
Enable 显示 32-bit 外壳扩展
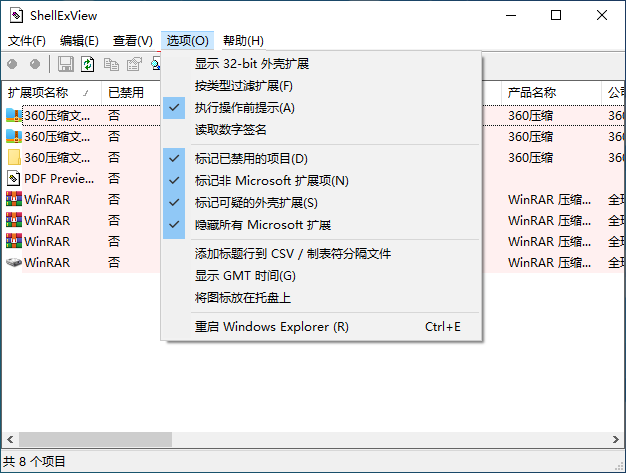pyautogui.click(x=321, y=63)
